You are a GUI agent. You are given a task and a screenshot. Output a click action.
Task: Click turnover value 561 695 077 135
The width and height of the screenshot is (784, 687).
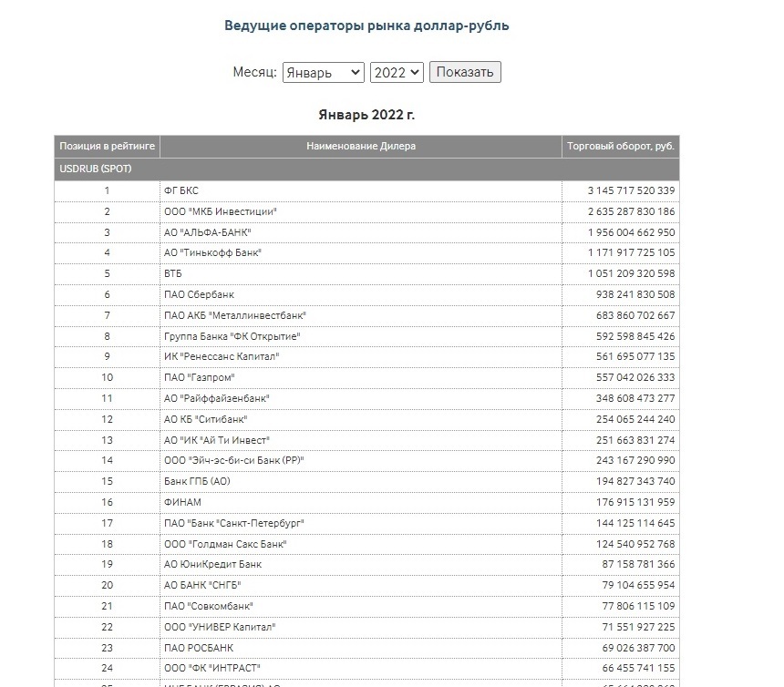point(635,357)
